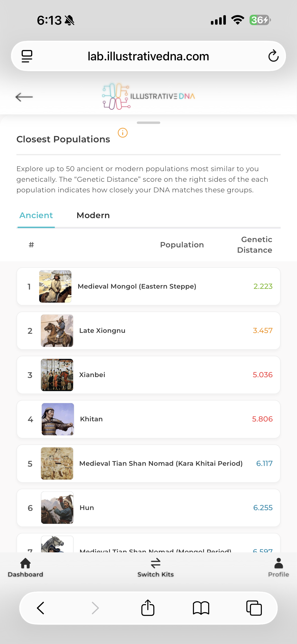Tap the sheet drag handle above Closest Populations
297x644 pixels.
[x=148, y=123]
